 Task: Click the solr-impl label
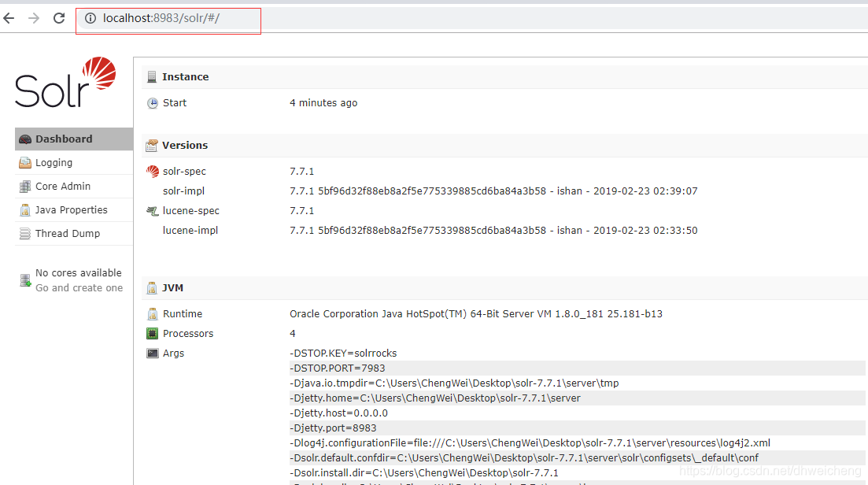tap(184, 191)
